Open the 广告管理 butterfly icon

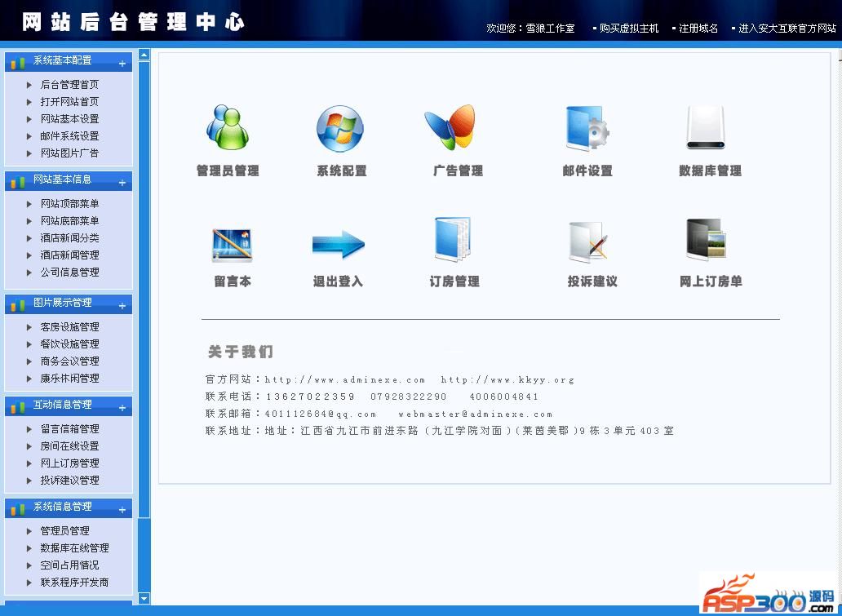point(450,127)
